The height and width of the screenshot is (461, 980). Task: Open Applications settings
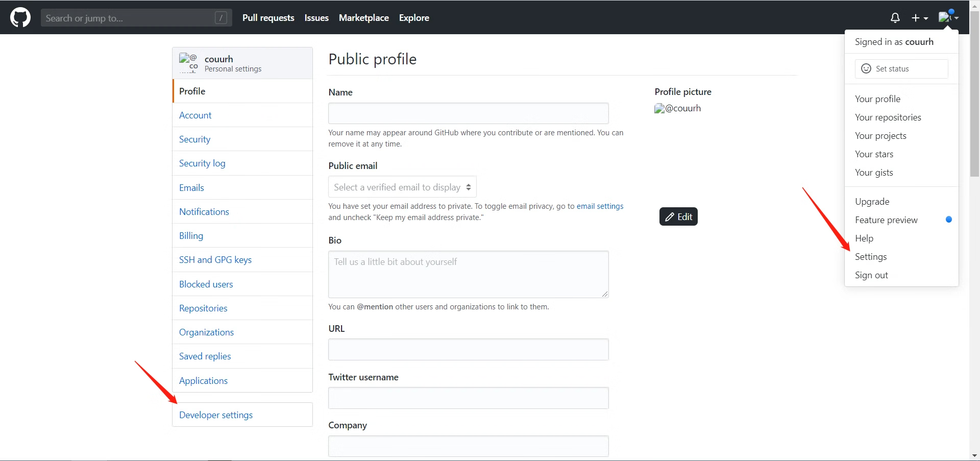tap(242, 380)
